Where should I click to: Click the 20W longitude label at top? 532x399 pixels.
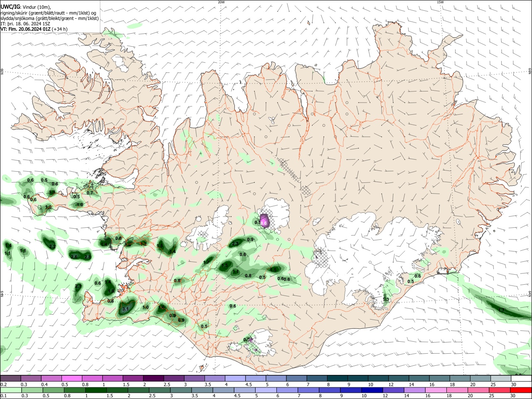[x=222, y=2]
